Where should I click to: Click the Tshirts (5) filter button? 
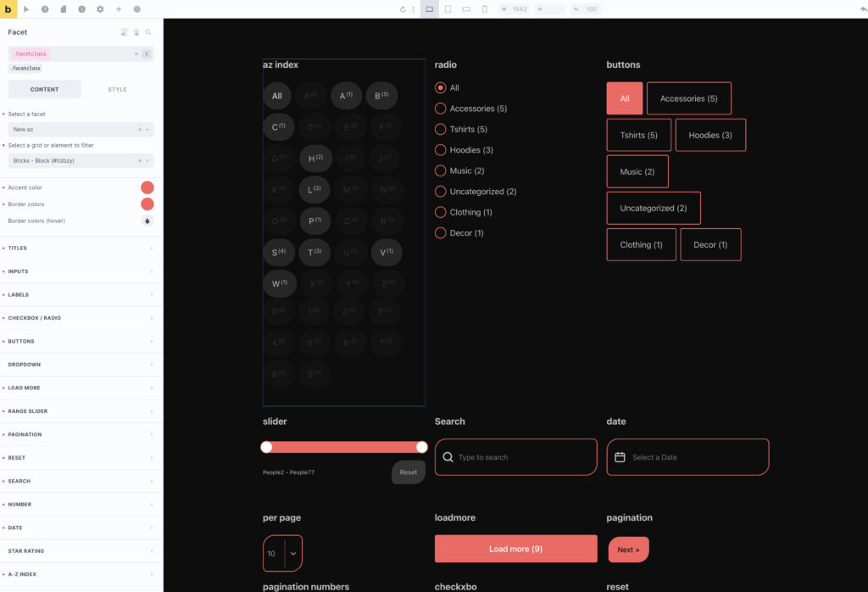coord(638,135)
